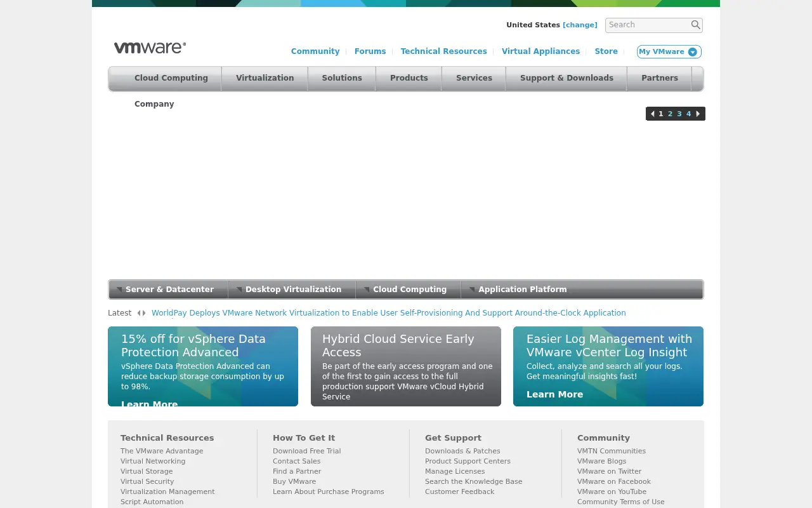Click Learn More in the Log Insight card

click(x=554, y=394)
